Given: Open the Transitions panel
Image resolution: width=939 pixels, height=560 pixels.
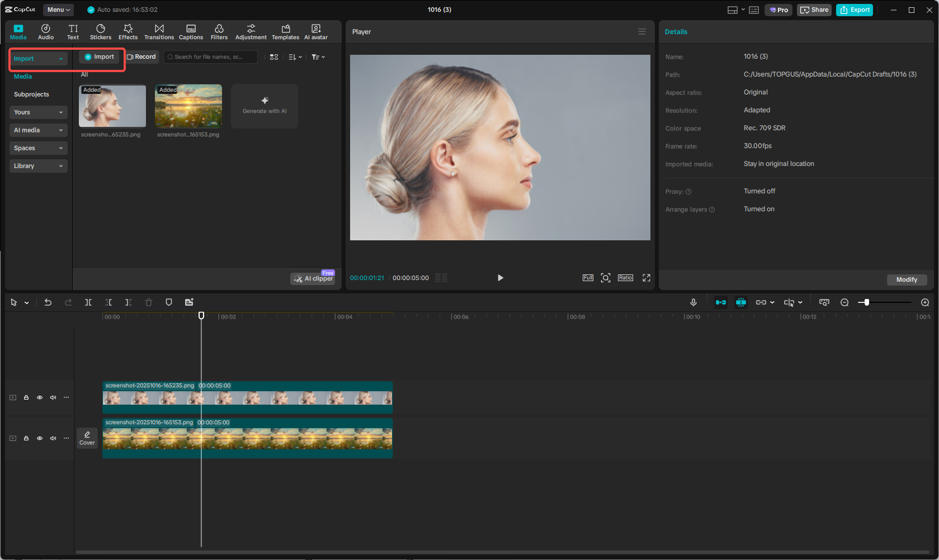Looking at the screenshot, I should [x=159, y=31].
